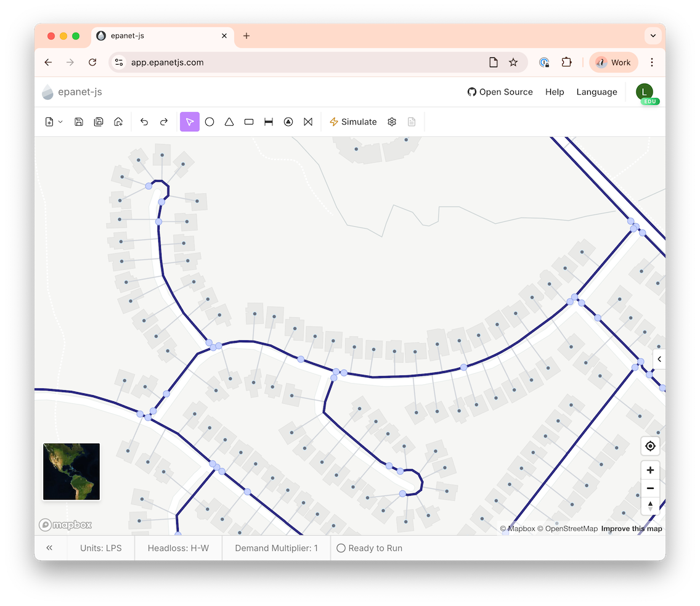Select the valve drawing tool
The image size is (700, 606).
tap(308, 122)
